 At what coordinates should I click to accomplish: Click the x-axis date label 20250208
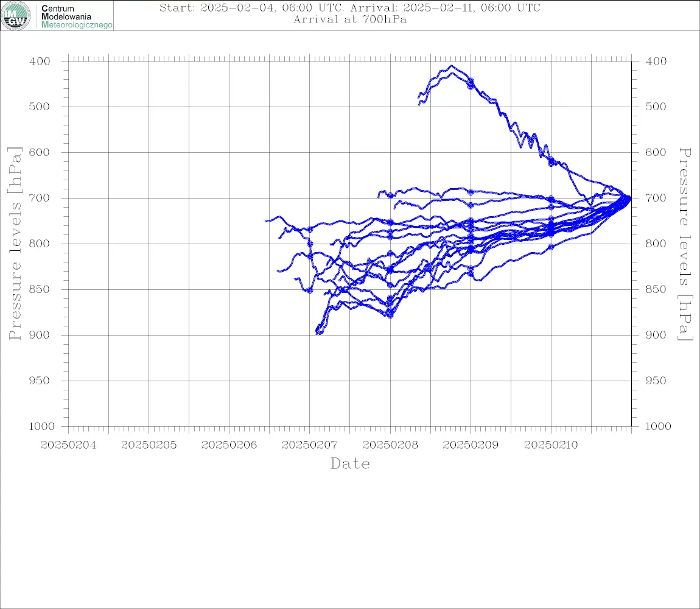[390, 445]
